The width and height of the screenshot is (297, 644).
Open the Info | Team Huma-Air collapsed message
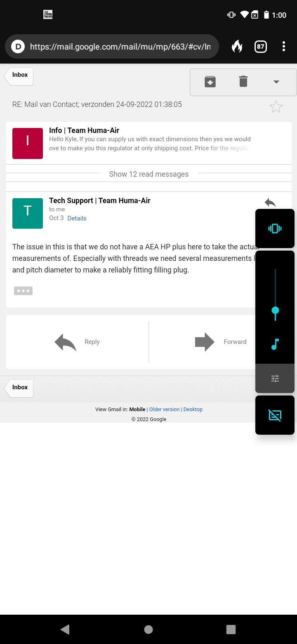point(149,143)
